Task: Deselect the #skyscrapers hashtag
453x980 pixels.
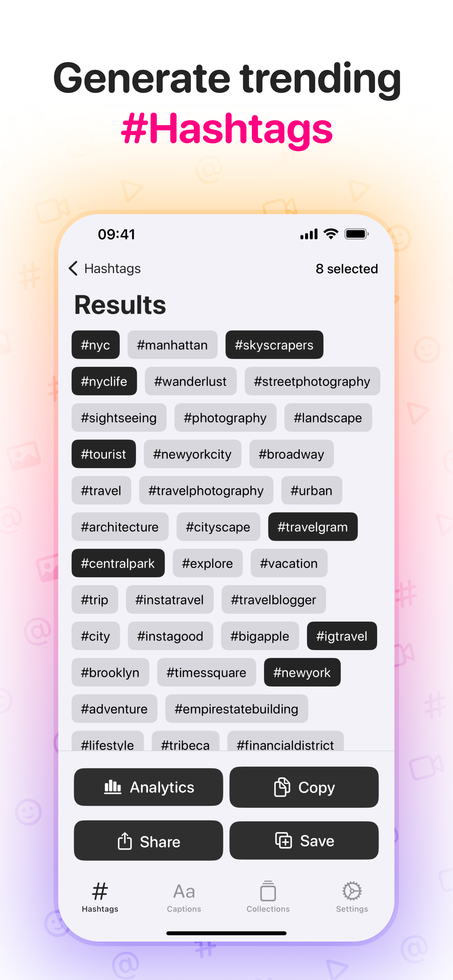Action: (274, 345)
